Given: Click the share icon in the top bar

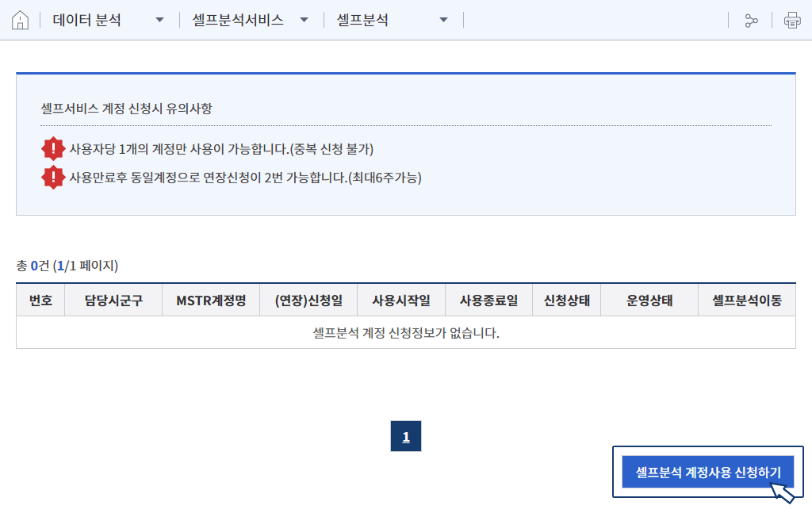Looking at the screenshot, I should click(x=751, y=21).
